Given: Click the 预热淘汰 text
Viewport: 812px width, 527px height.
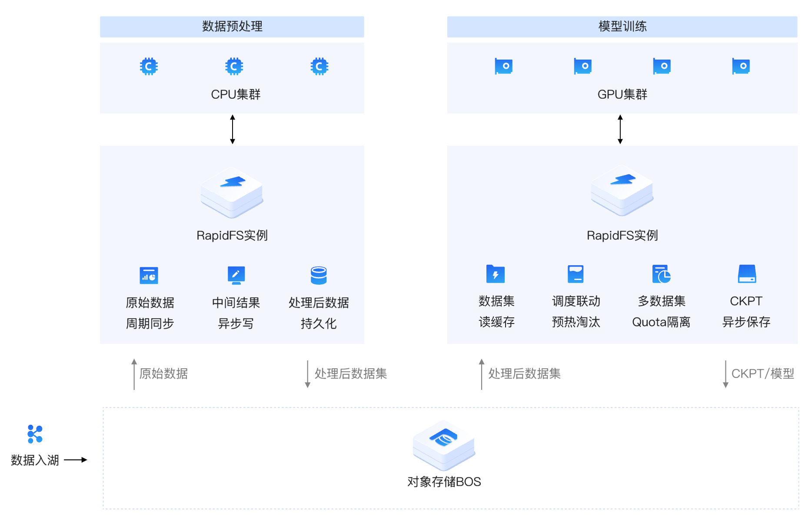Looking at the screenshot, I should click(x=576, y=322).
